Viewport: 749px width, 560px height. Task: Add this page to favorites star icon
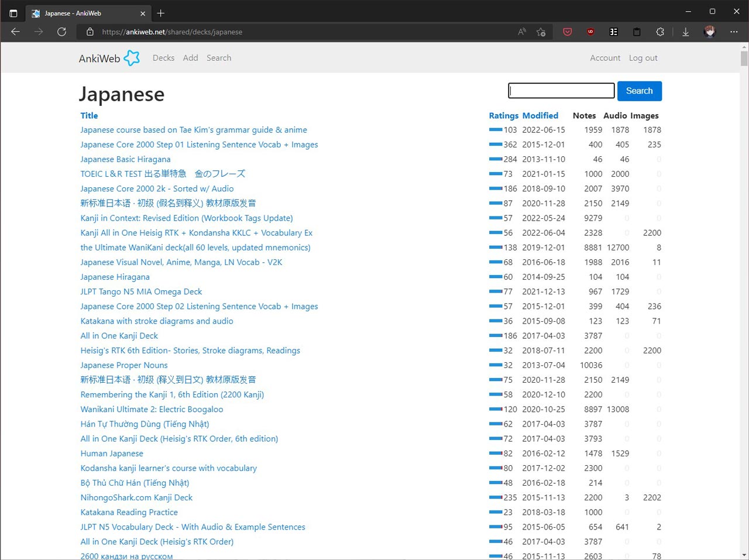pyautogui.click(x=541, y=32)
